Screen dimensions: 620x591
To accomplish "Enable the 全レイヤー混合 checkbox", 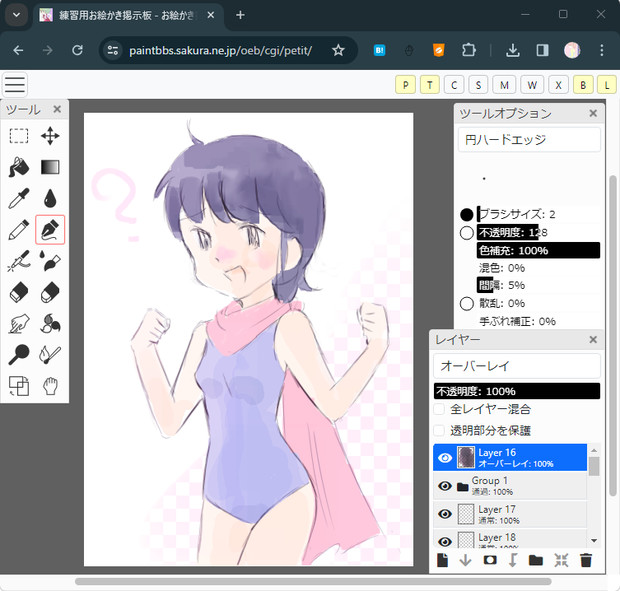I will 439,409.
